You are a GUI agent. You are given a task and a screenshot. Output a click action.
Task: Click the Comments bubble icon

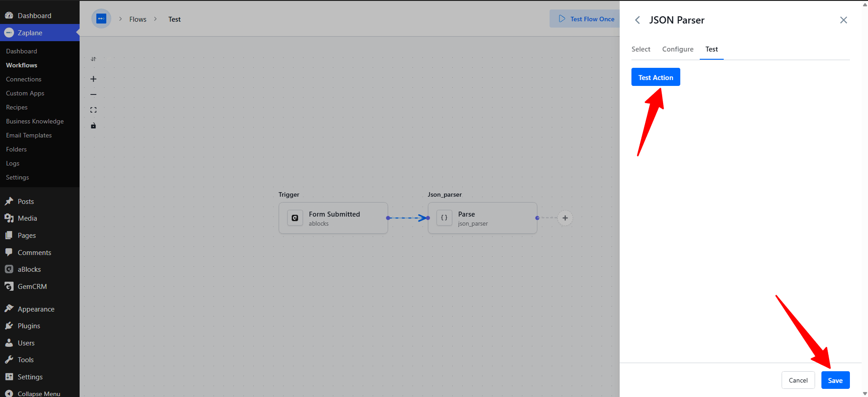point(9,252)
